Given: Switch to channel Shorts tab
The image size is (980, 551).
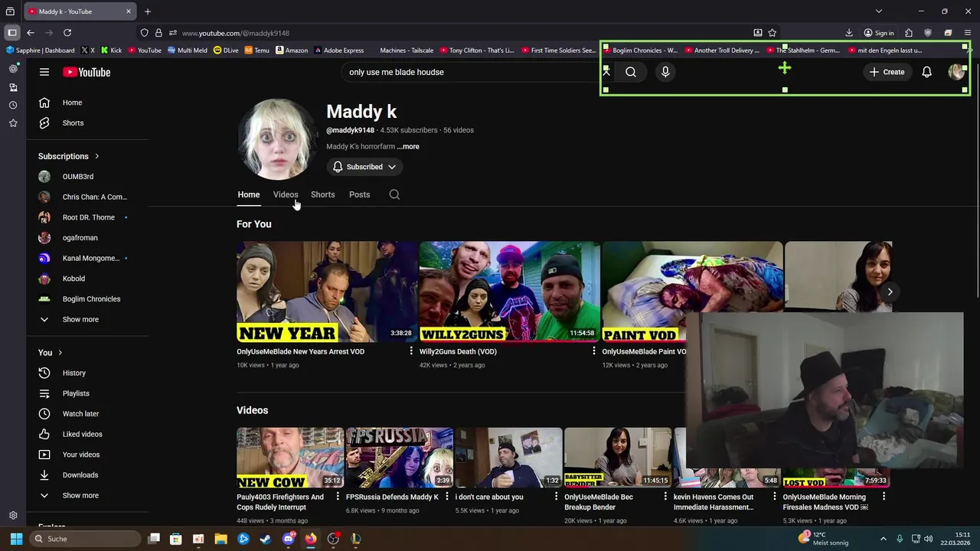Looking at the screenshot, I should (323, 194).
